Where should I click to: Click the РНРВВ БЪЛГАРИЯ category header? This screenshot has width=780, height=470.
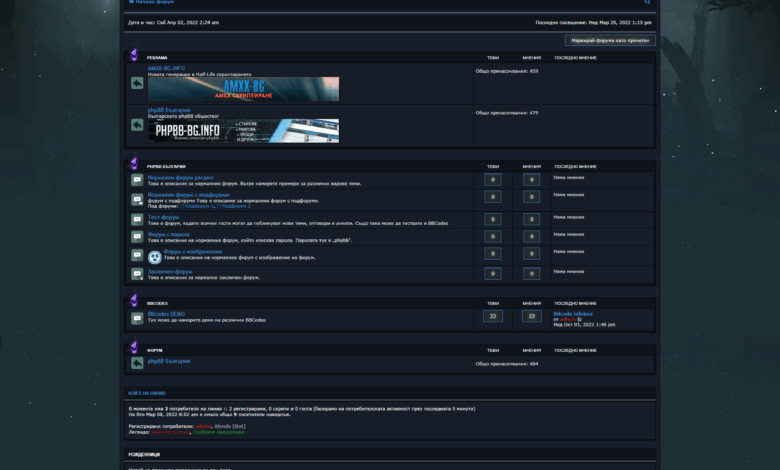166,166
